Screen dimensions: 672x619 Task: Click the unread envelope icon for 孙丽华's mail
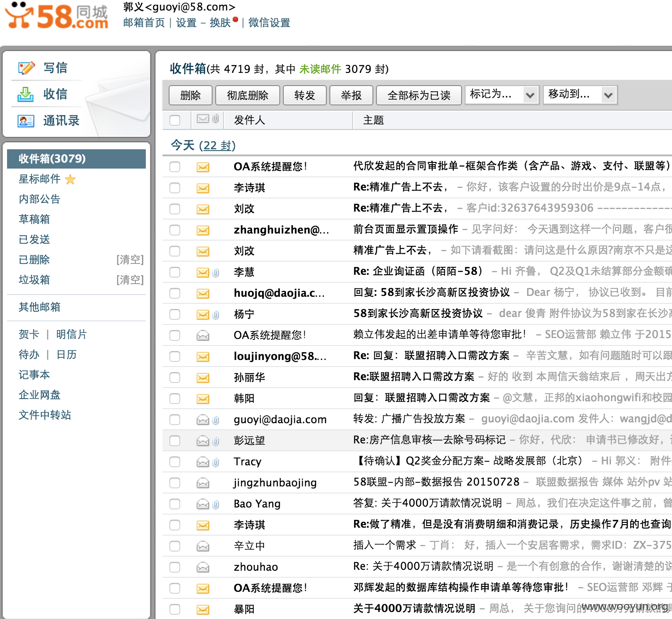(x=203, y=378)
